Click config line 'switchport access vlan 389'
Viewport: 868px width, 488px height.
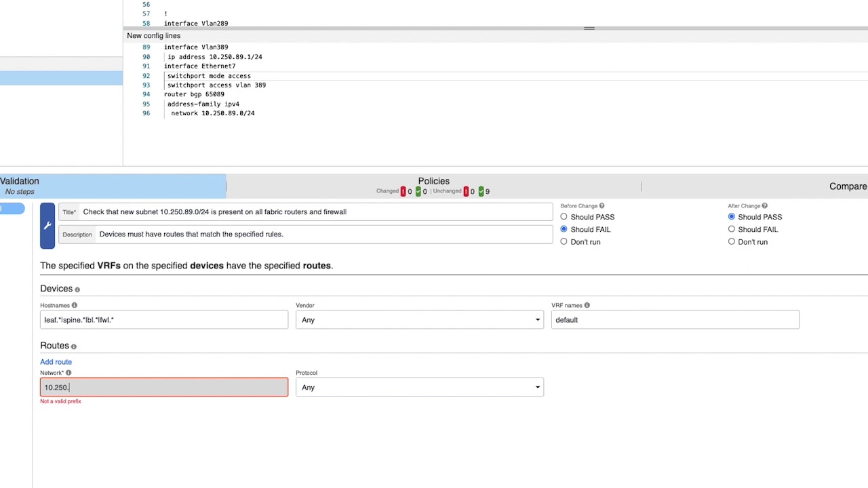(216, 85)
